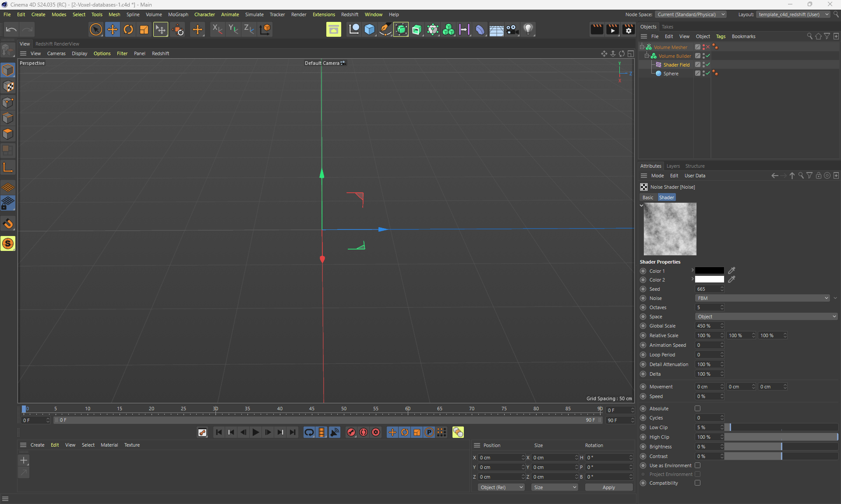This screenshot has height=504, width=841.
Task: Click Record Active Objects button
Action: 351,432
